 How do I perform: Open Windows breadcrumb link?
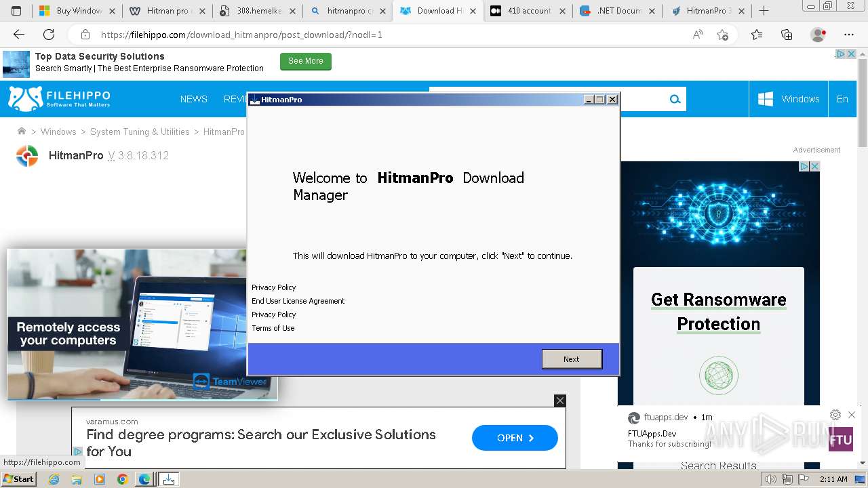58,131
